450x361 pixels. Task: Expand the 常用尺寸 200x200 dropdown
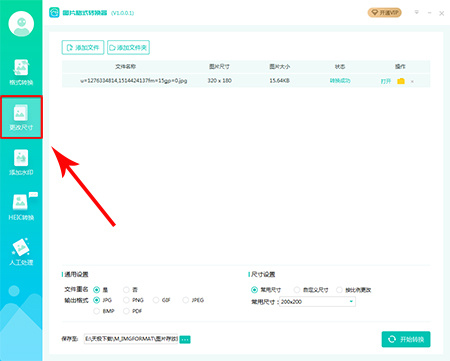(x=317, y=302)
